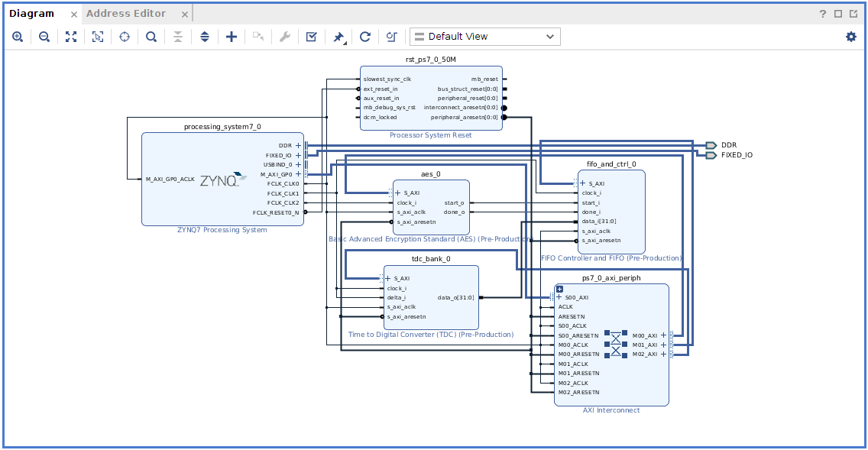Click the Search magnifier icon in toolbar

tap(151, 37)
